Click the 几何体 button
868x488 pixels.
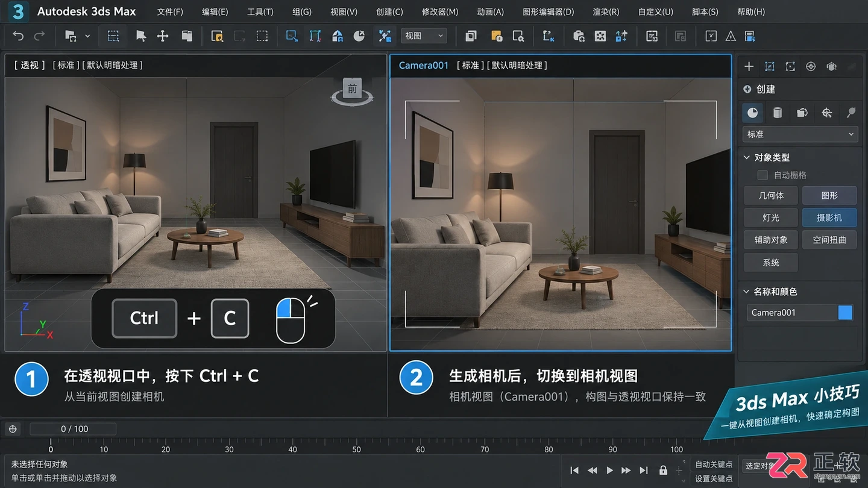click(x=771, y=195)
